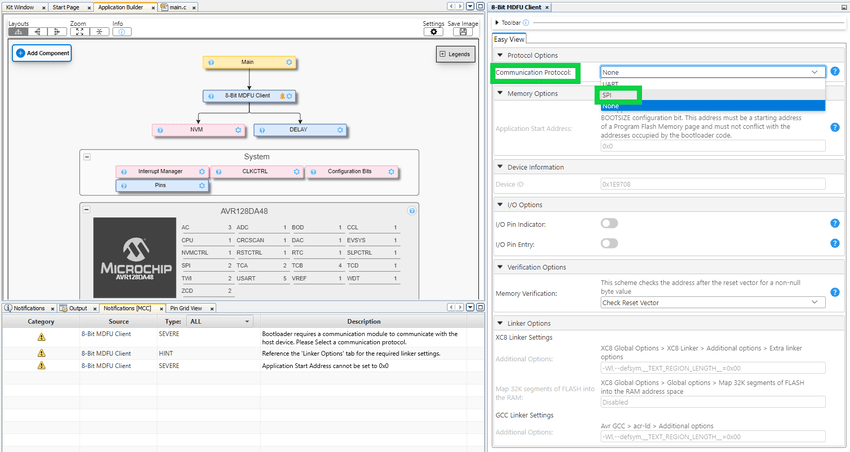Click the Add Component button
The image size is (850, 452).
click(42, 52)
